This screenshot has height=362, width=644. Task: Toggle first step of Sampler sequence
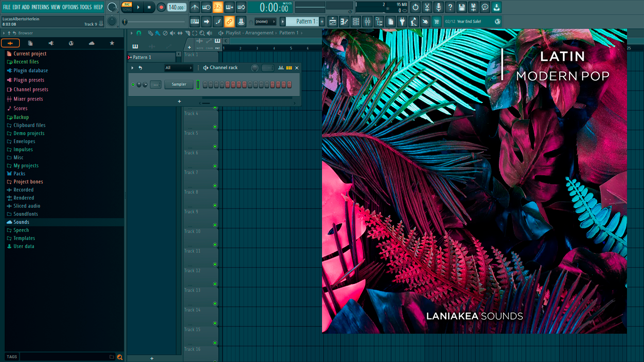pyautogui.click(x=206, y=84)
